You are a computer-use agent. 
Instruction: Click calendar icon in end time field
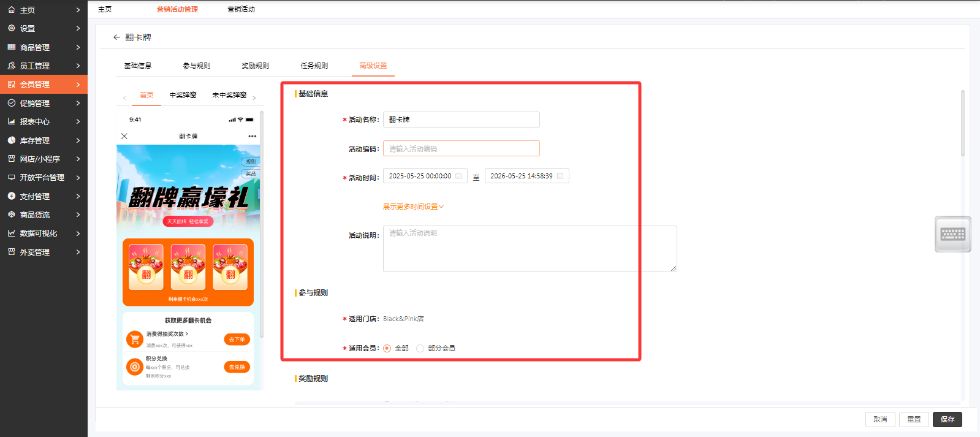(x=560, y=176)
